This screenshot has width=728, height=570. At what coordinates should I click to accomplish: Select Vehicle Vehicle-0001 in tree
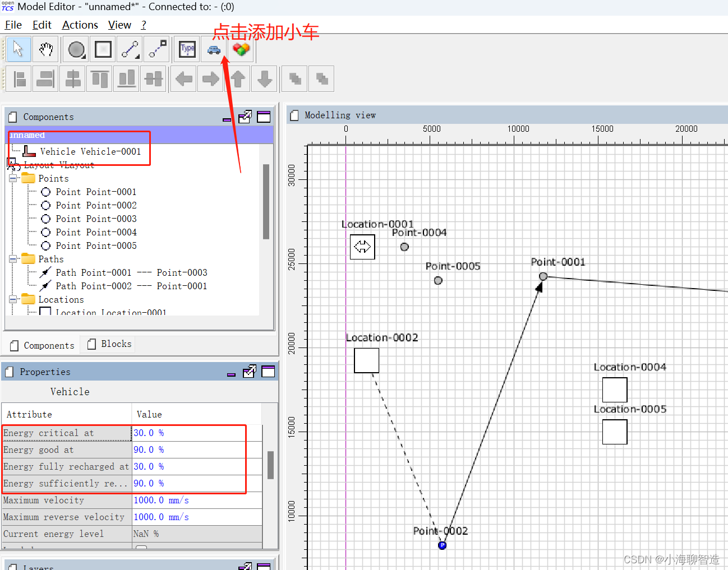point(90,151)
